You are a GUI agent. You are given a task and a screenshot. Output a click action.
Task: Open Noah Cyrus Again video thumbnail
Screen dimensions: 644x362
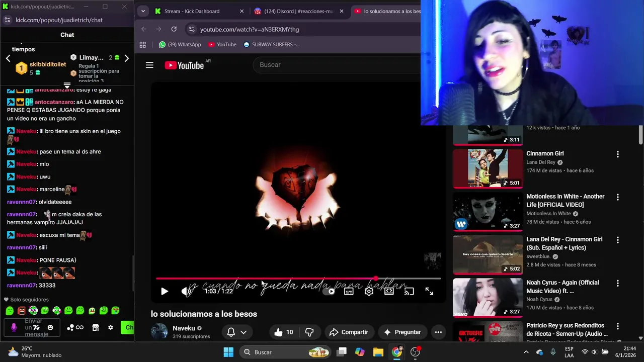click(x=488, y=297)
